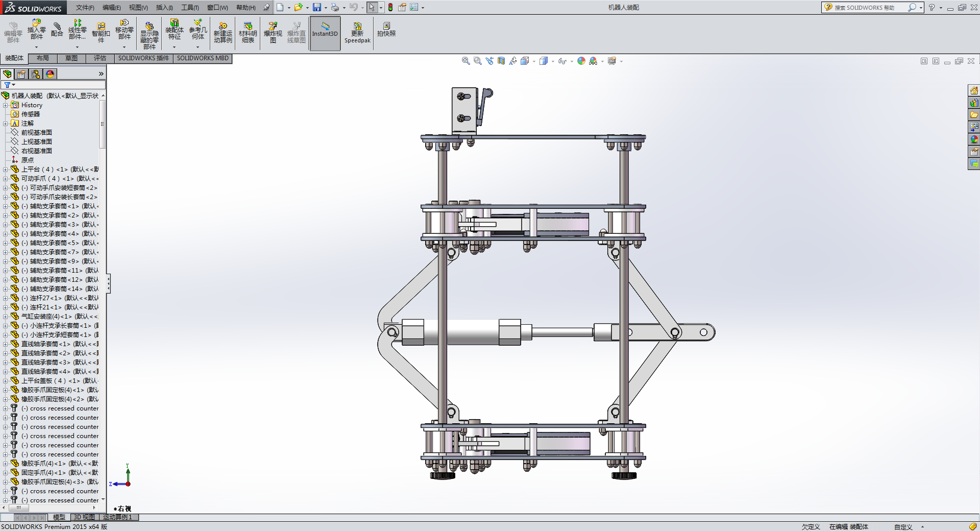Expand the 可动手爪(4)<1> component
The height and width of the screenshot is (531, 980).
6,179
